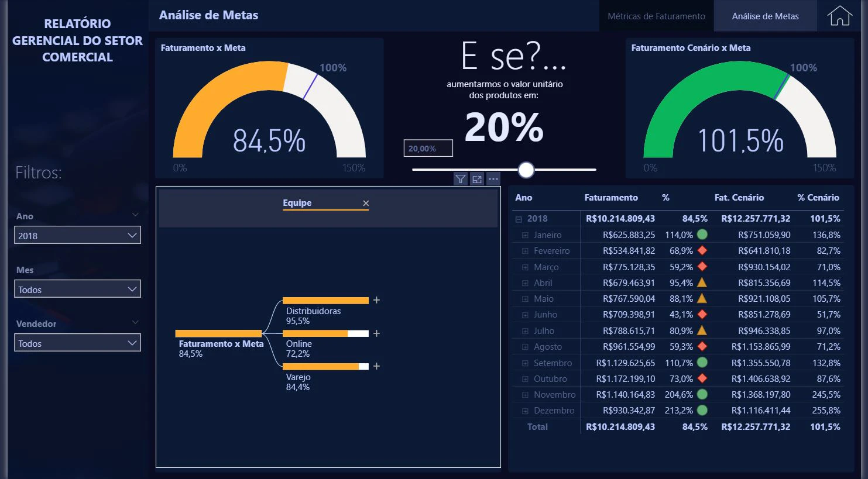Expand the Março row in the table
This screenshot has width=868, height=479.
(525, 267)
